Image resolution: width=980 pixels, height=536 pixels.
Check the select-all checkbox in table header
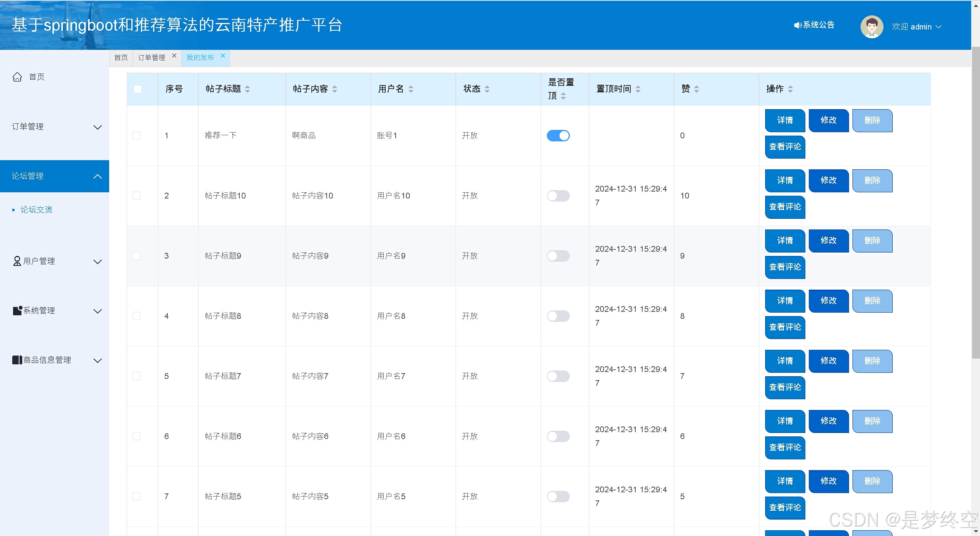point(137,89)
